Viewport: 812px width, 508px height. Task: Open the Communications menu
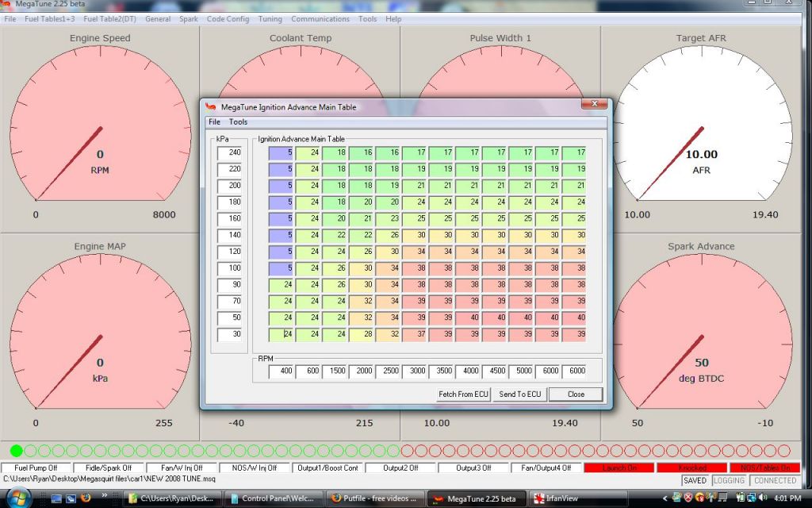click(320, 19)
